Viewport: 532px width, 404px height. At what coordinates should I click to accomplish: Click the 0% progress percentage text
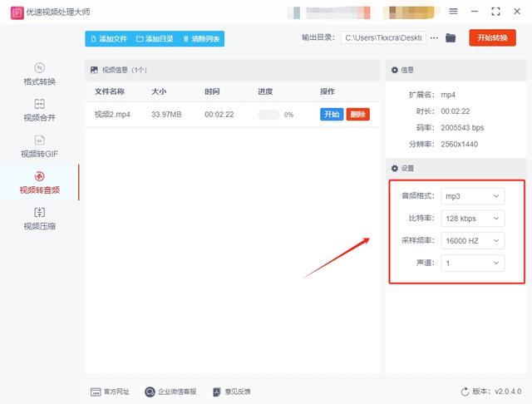(288, 115)
